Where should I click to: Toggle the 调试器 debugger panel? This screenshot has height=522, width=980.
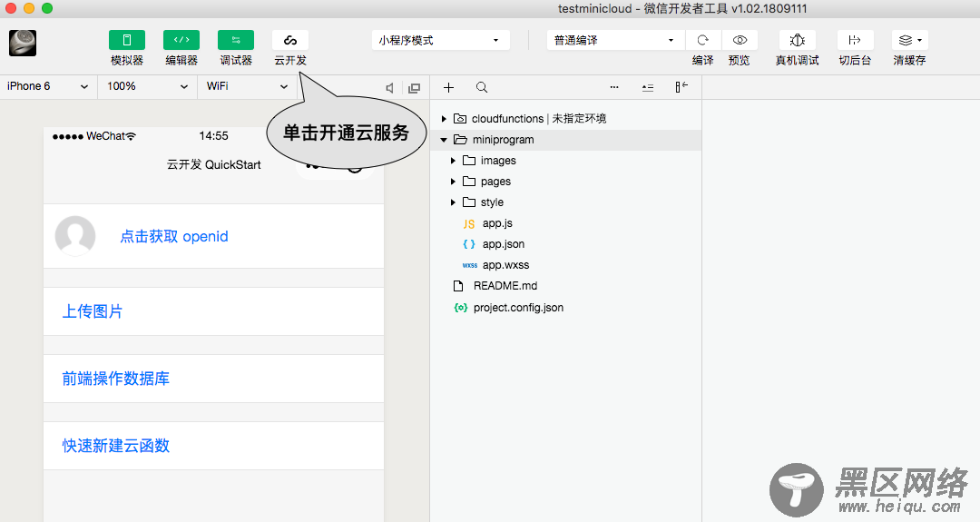[x=236, y=40]
